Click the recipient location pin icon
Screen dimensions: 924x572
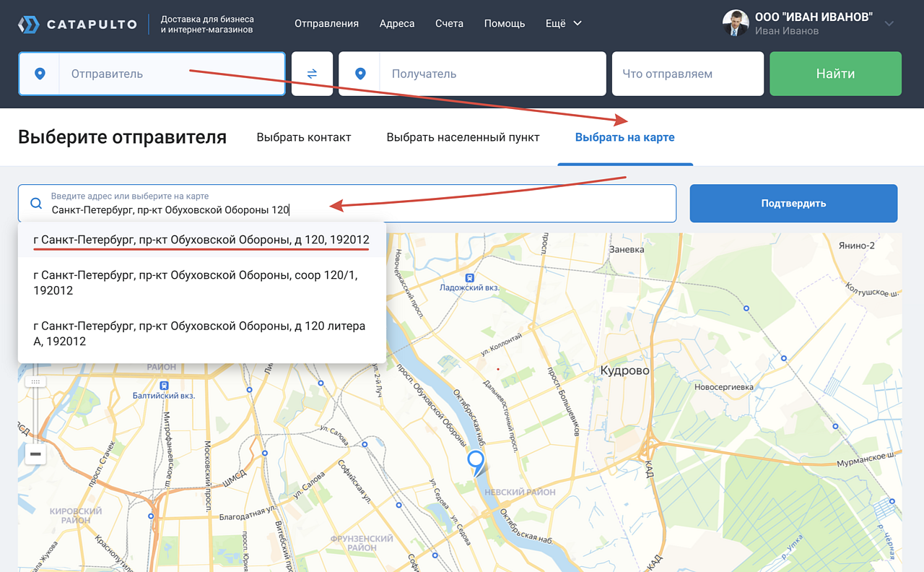[x=360, y=74]
